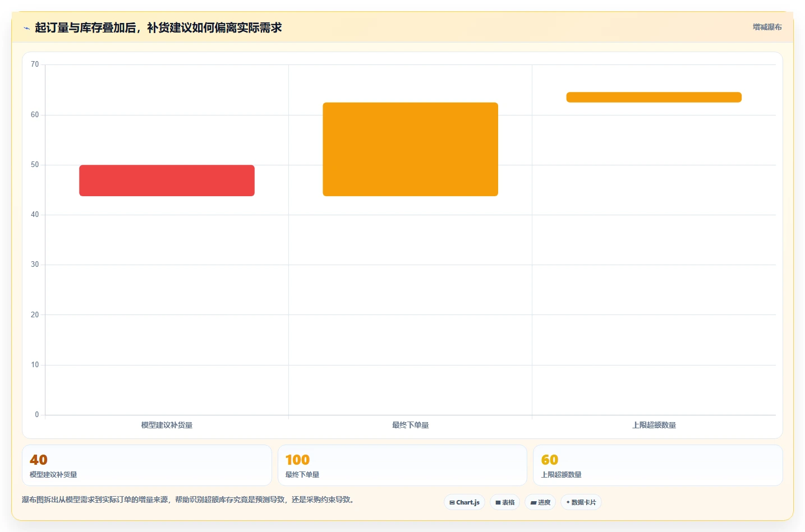Click the description text starting 瀑布图拆出
Image resolution: width=805 pixels, height=532 pixels.
pos(188,499)
